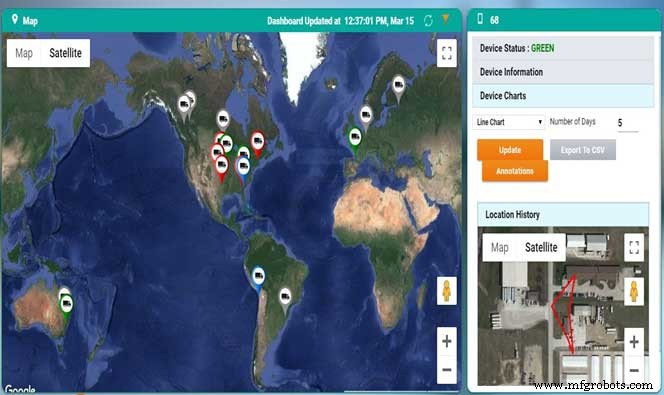Zoom out on the world map
The height and width of the screenshot is (395, 664).
pyautogui.click(x=446, y=370)
